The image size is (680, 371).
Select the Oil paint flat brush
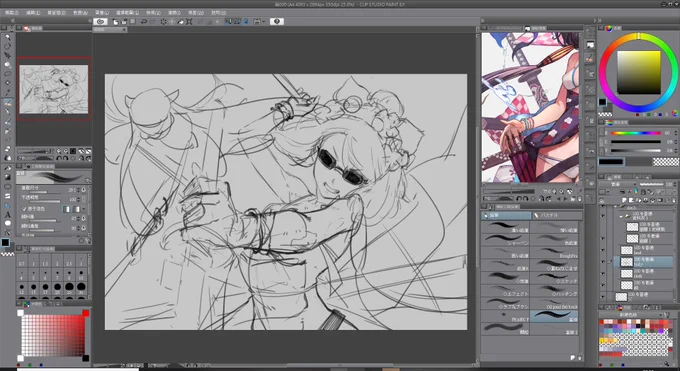[555, 303]
